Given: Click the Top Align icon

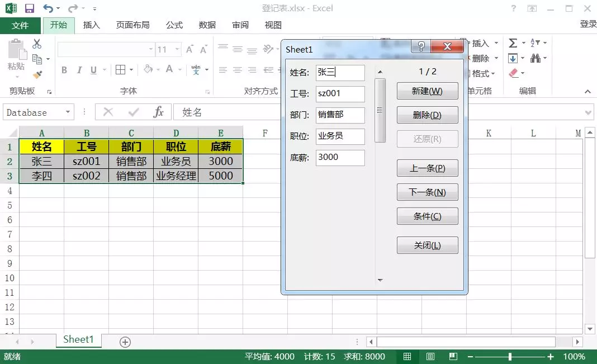Looking at the screenshot, I should click(223, 47).
